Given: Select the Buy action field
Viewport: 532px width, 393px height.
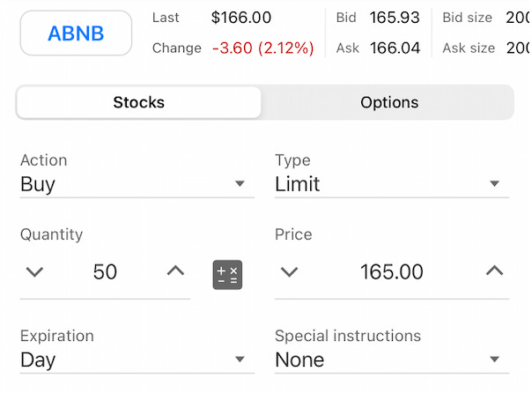Looking at the screenshot, I should (x=137, y=184).
